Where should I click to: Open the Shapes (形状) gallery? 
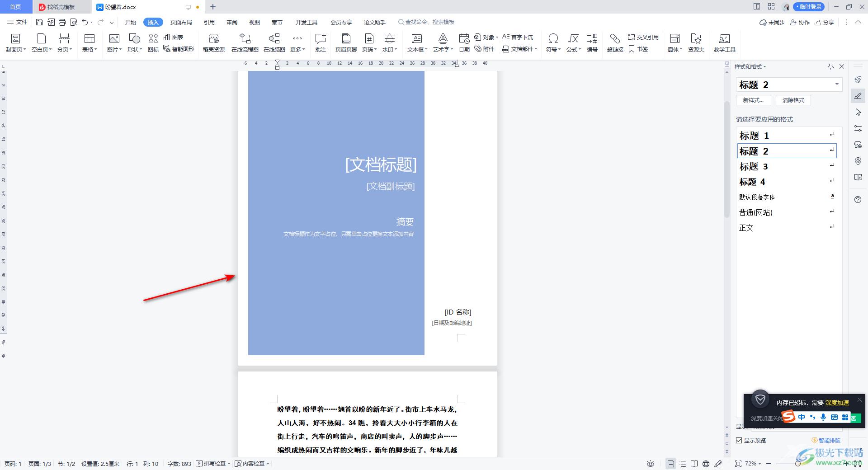coord(135,43)
